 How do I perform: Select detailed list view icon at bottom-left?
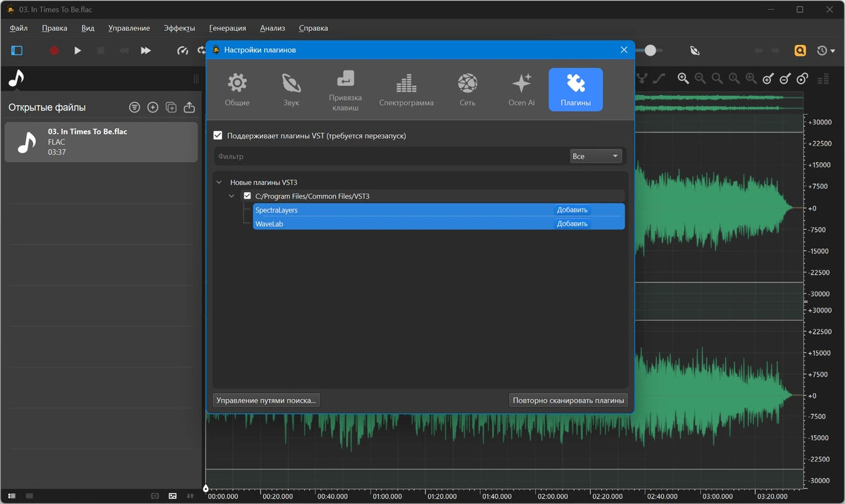12,496
